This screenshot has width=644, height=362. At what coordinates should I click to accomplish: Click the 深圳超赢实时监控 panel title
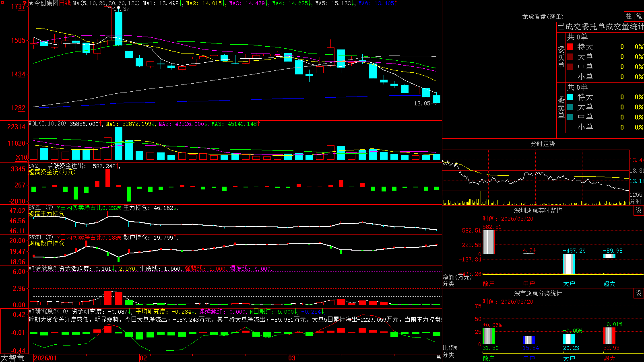click(x=538, y=210)
